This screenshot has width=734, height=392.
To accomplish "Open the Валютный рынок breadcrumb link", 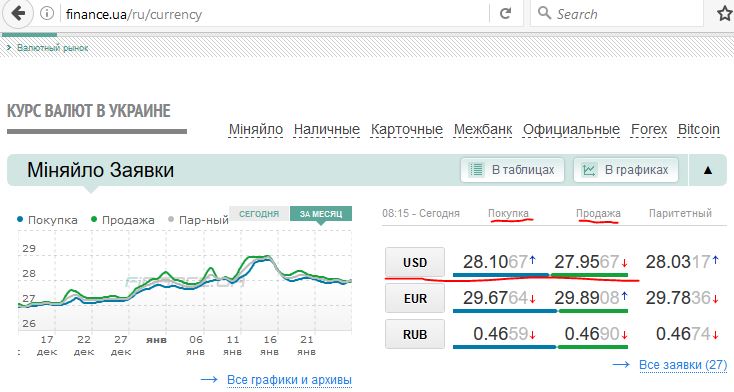I will pos(52,48).
